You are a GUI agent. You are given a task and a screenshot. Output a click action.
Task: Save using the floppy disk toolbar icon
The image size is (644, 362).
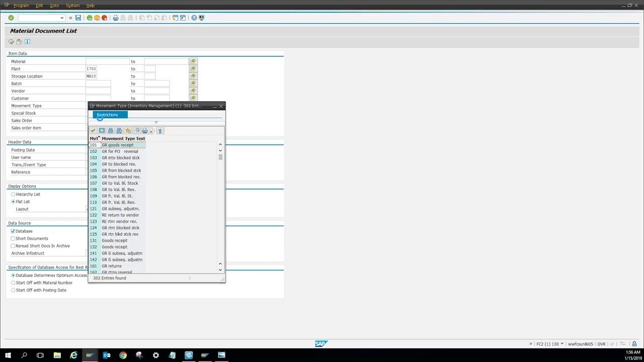point(78,18)
